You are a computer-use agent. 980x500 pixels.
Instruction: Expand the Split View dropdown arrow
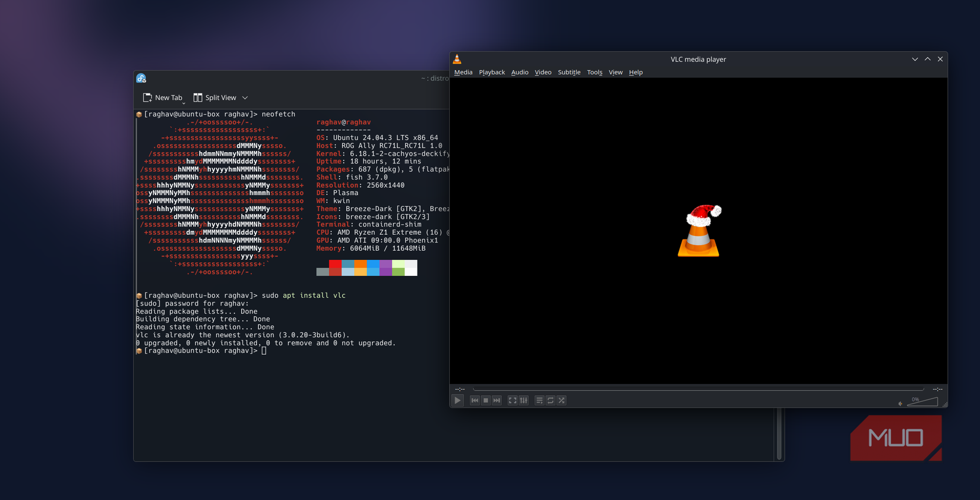[245, 98]
